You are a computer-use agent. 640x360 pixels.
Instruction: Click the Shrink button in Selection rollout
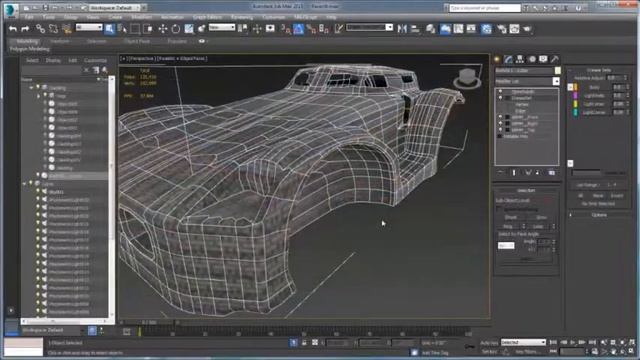click(511, 218)
